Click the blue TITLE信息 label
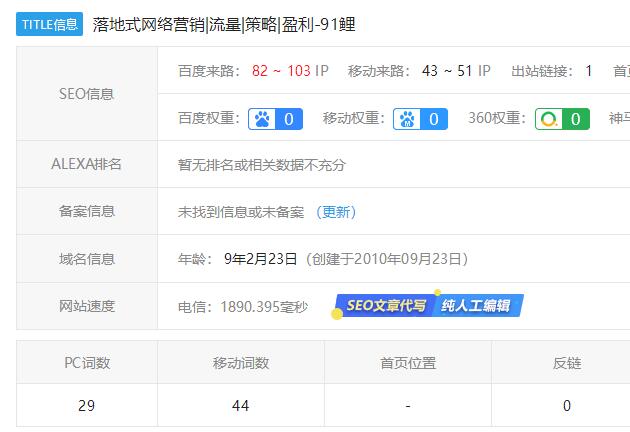Screen dimensions: 630x432 point(49,24)
